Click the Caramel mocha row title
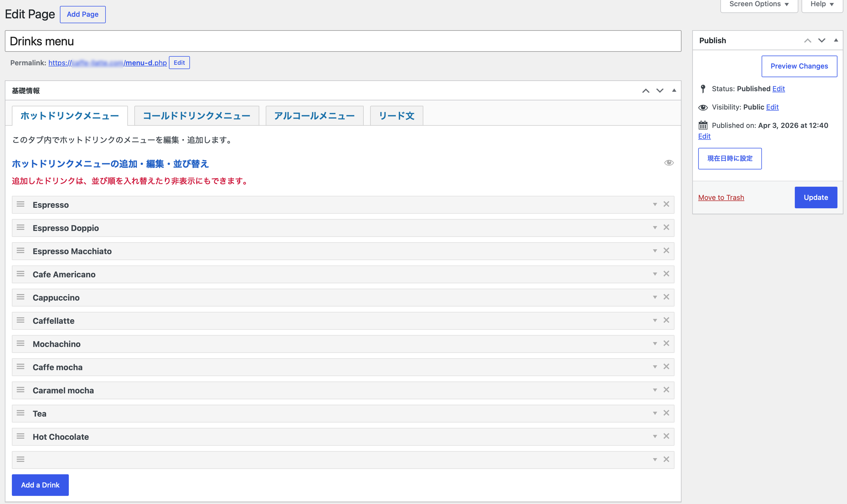This screenshot has height=504, width=847. [63, 390]
